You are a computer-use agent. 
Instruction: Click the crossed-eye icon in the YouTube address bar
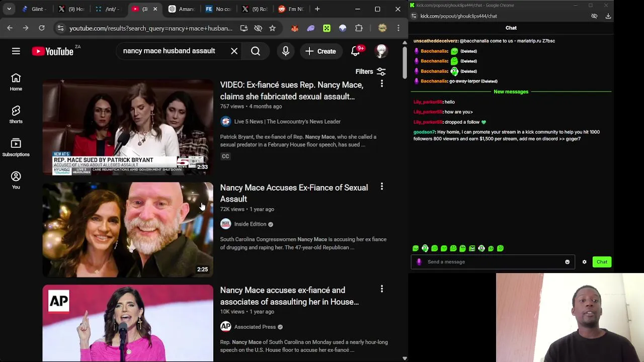[x=258, y=28]
